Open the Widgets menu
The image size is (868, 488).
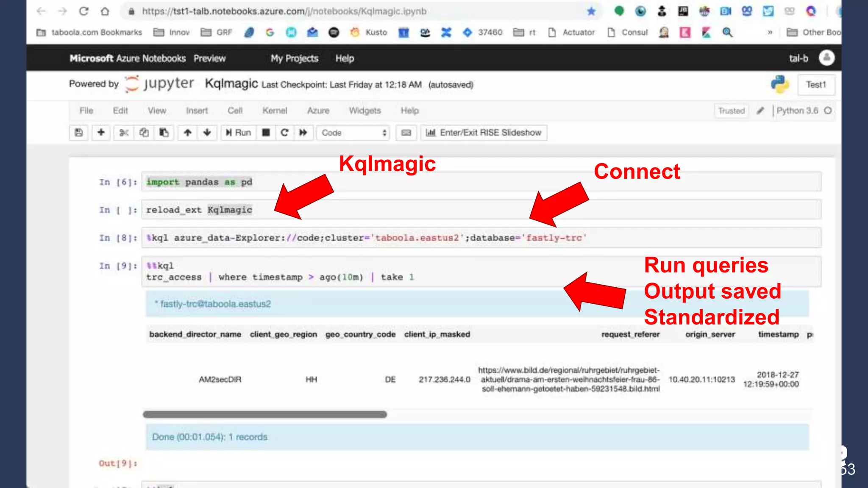click(365, 111)
